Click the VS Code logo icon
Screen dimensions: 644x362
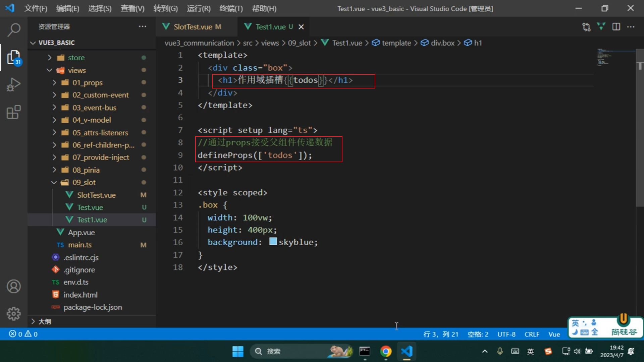(x=10, y=8)
